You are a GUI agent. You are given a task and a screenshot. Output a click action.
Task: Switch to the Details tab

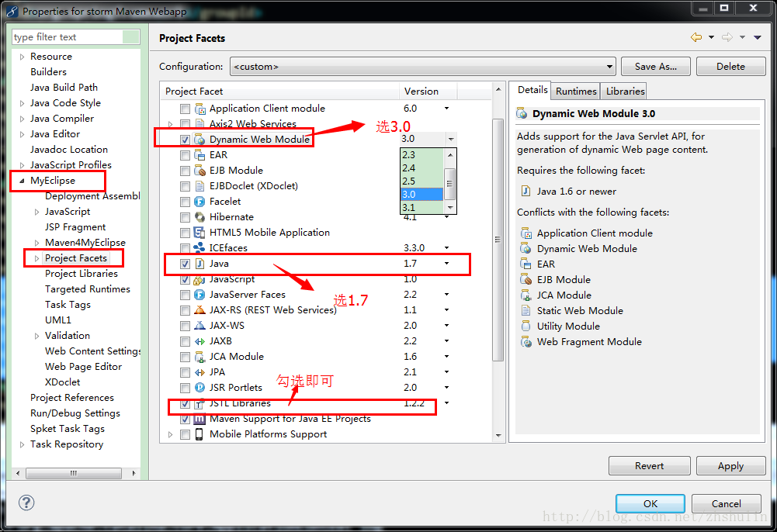click(x=532, y=90)
